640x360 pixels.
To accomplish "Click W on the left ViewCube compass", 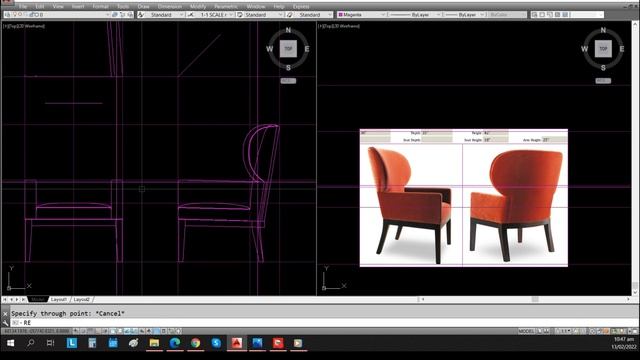I will pos(269,49).
